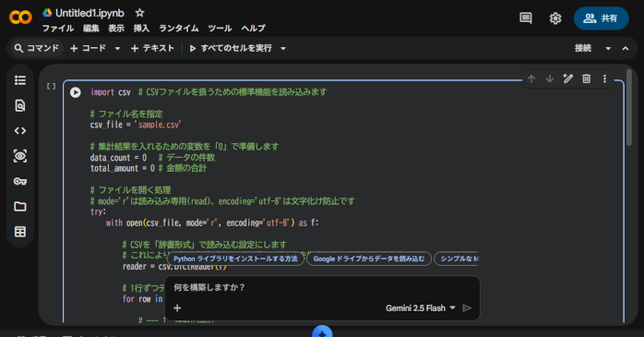Viewport: 644px width, 337px height.
Task: Open the settings gear
Action: 555,18
